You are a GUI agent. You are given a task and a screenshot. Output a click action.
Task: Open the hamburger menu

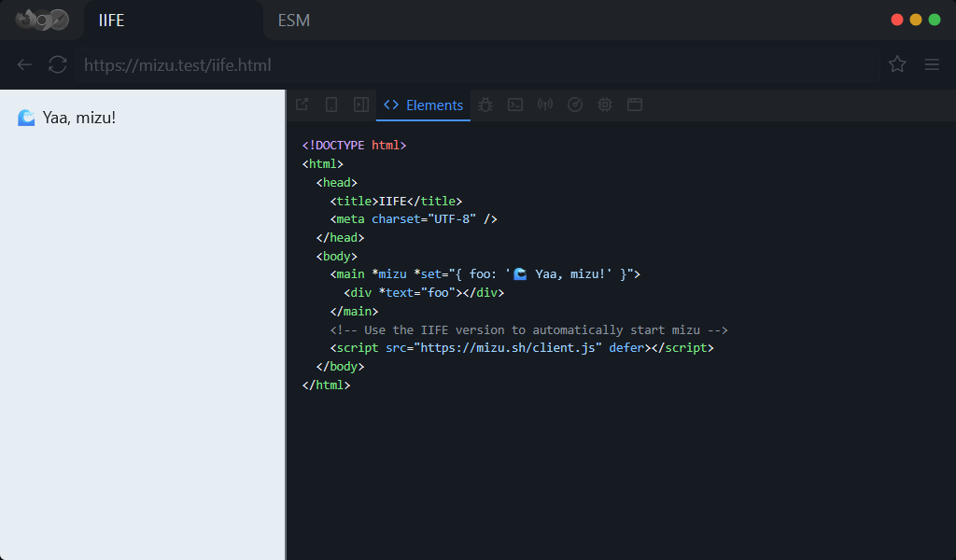(x=932, y=64)
